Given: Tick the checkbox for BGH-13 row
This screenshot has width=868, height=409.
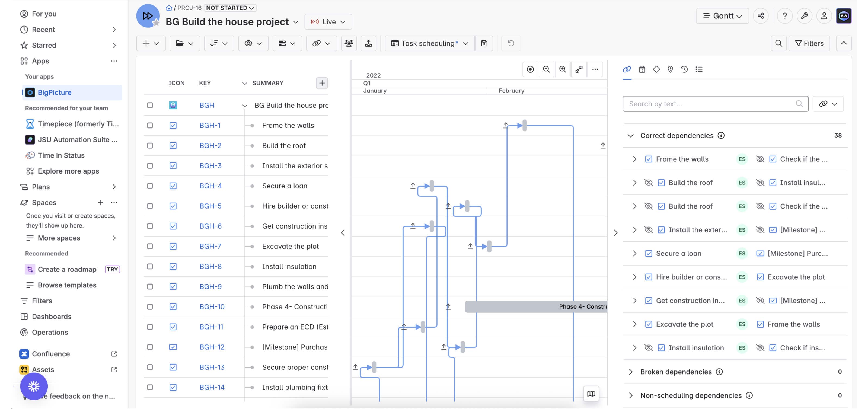Looking at the screenshot, I should (x=150, y=367).
